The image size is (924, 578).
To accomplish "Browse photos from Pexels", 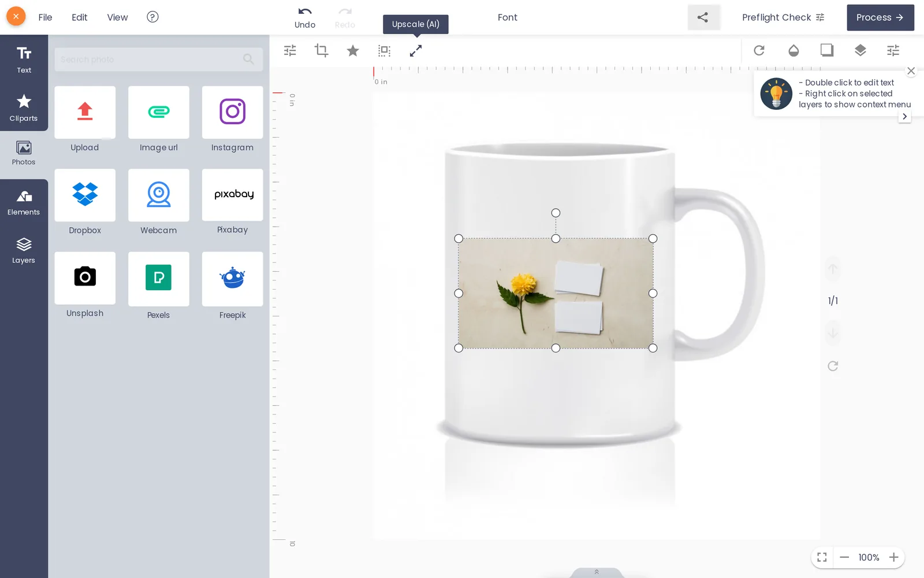I will 159,279.
